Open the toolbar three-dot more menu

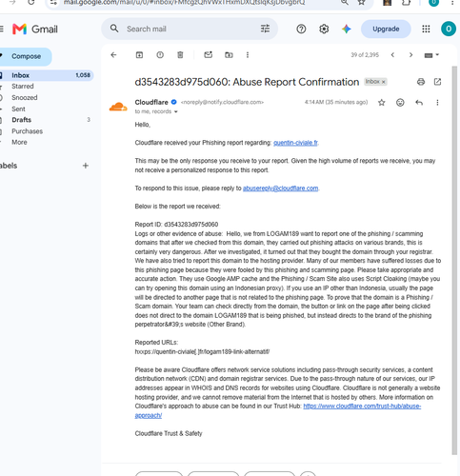pyautogui.click(x=248, y=55)
